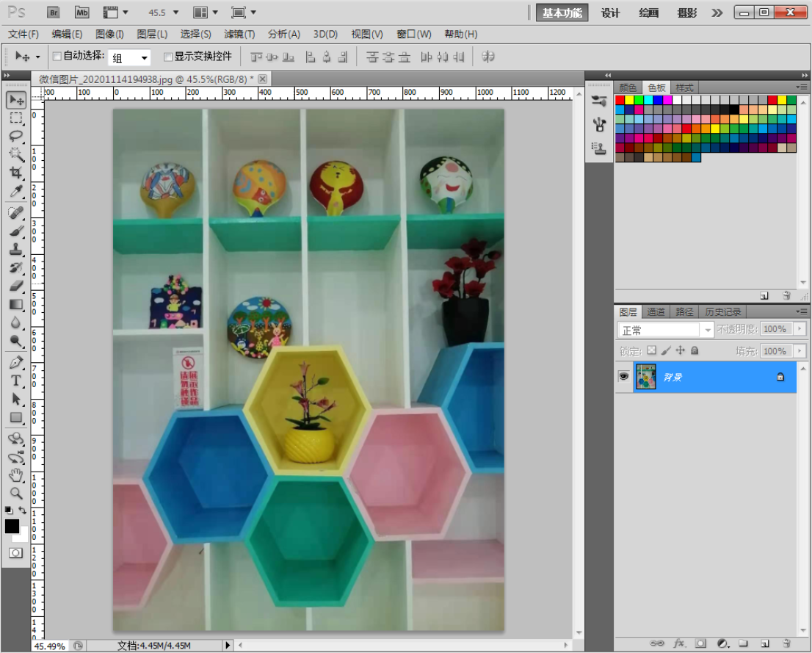Screen dimensions: 812x653
Task: Click the black foreground color box
Action: click(12, 526)
